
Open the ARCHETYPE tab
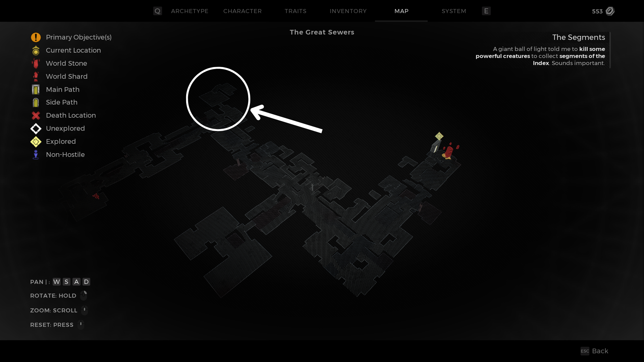pyautogui.click(x=190, y=11)
